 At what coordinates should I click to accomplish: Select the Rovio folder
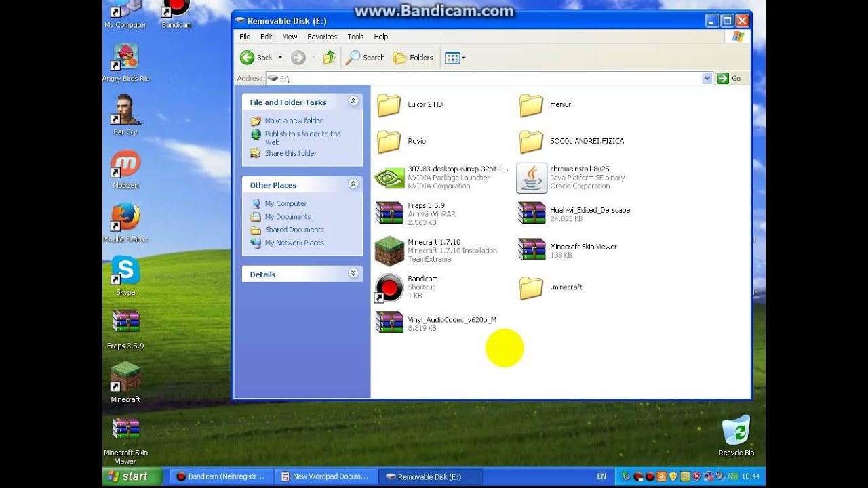401,142
